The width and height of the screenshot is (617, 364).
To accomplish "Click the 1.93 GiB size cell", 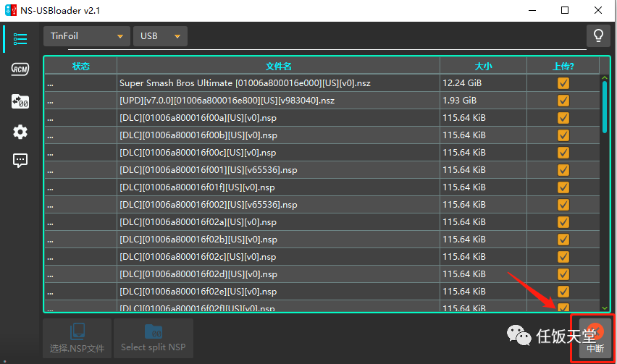I will [x=483, y=101].
